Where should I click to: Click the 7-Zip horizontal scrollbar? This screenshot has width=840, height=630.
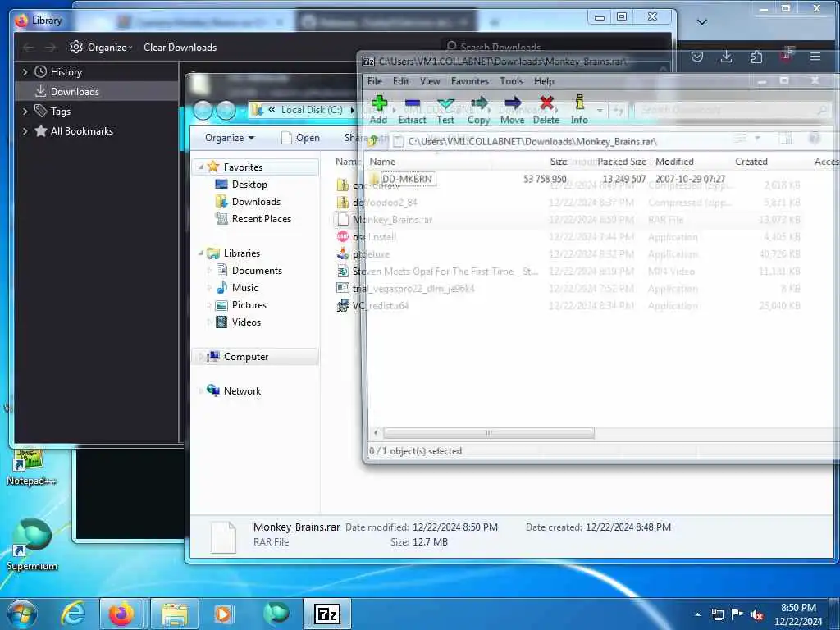(x=489, y=433)
